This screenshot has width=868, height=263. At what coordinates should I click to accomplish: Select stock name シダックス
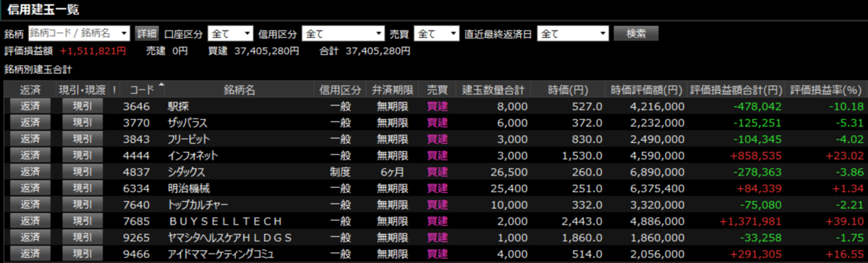pyautogui.click(x=187, y=172)
